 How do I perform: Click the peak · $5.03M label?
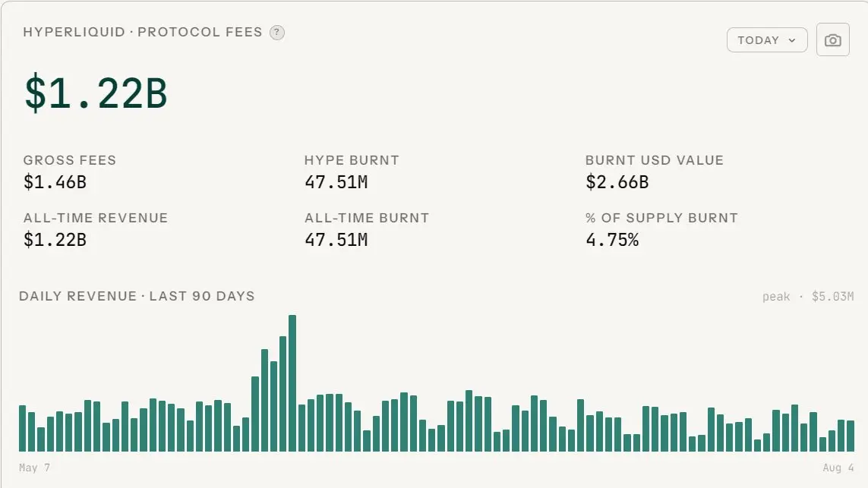tap(808, 297)
